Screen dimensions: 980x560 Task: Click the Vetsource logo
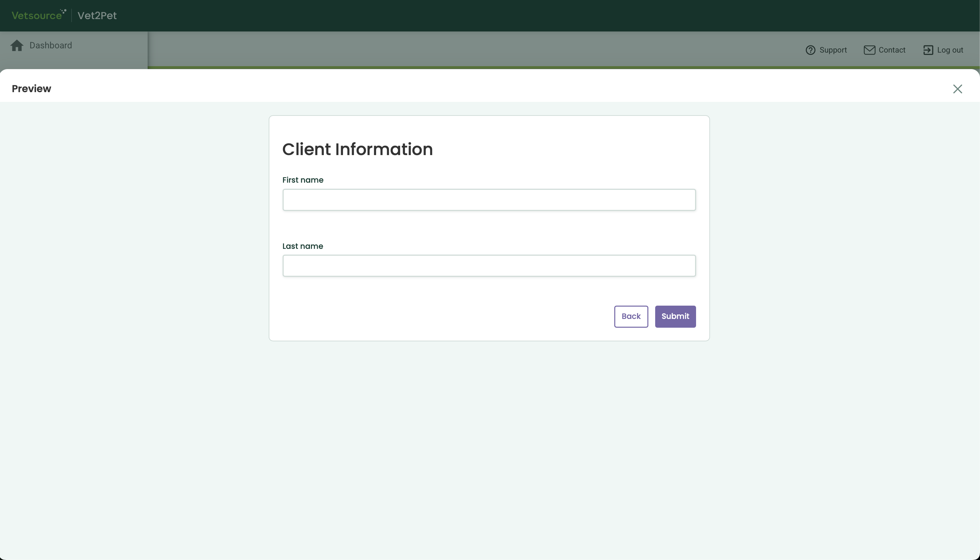point(39,15)
